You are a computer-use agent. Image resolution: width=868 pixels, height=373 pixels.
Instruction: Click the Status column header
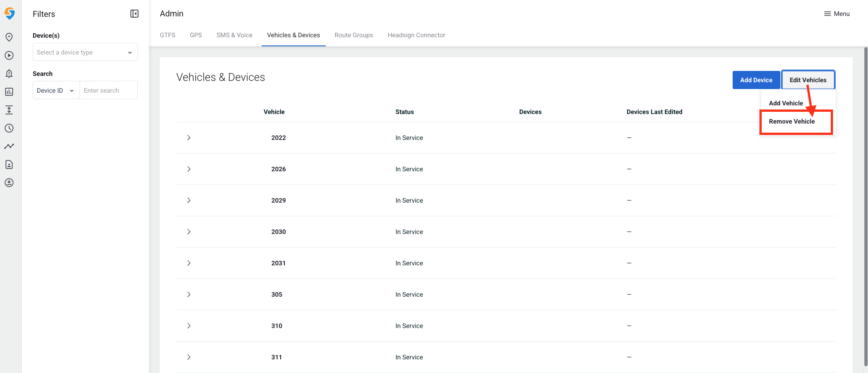coord(405,112)
